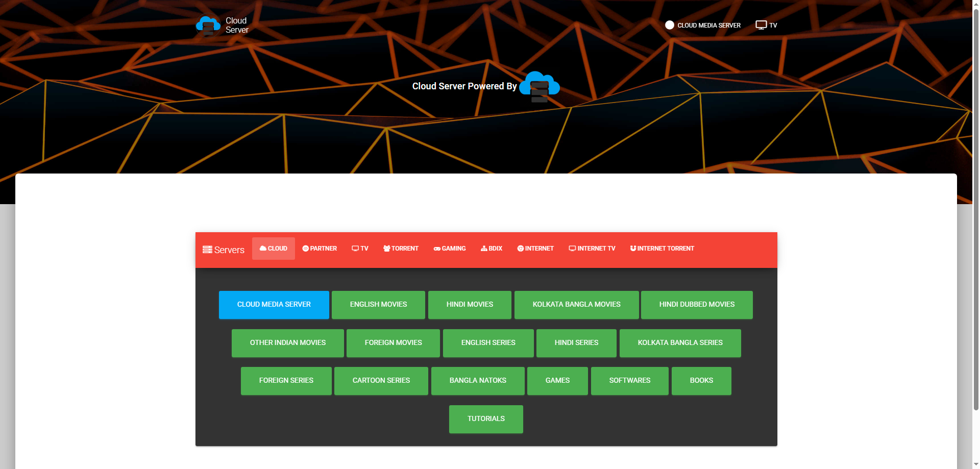The height and width of the screenshot is (469, 980).
Task: Open the Partner servers tab
Action: coord(320,249)
